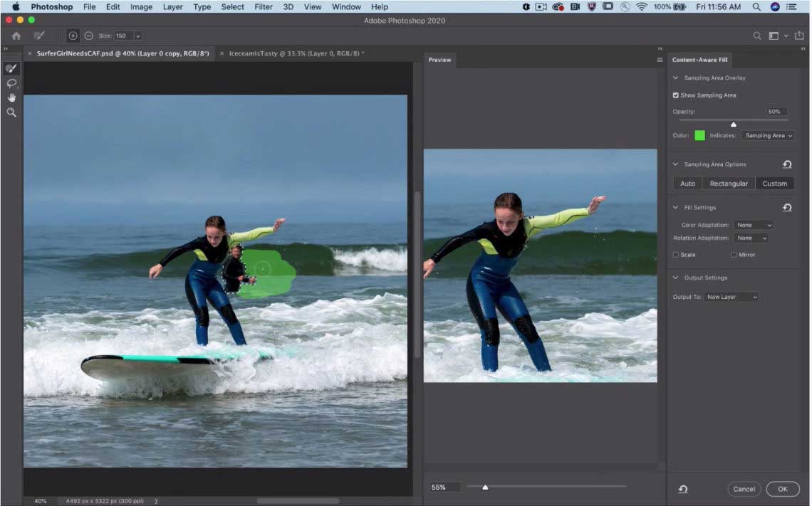Enable the Mirror checkbox
The image size is (812, 506).
(734, 255)
